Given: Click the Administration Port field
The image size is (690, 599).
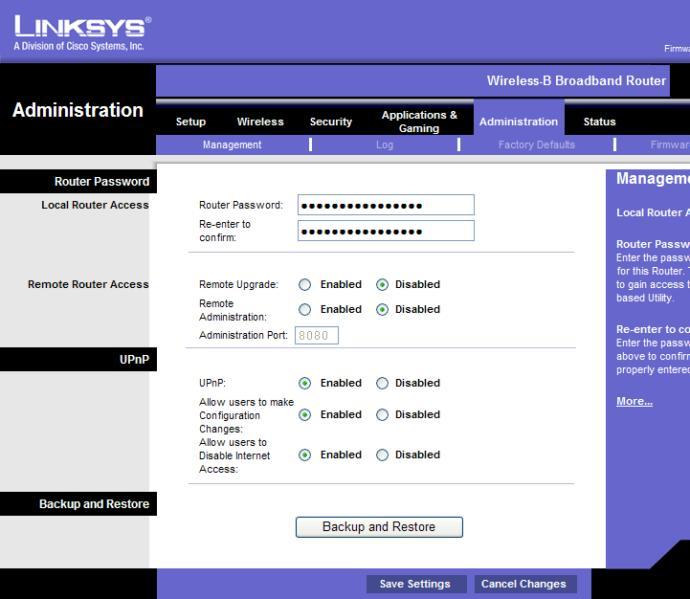Looking at the screenshot, I should [x=316, y=335].
